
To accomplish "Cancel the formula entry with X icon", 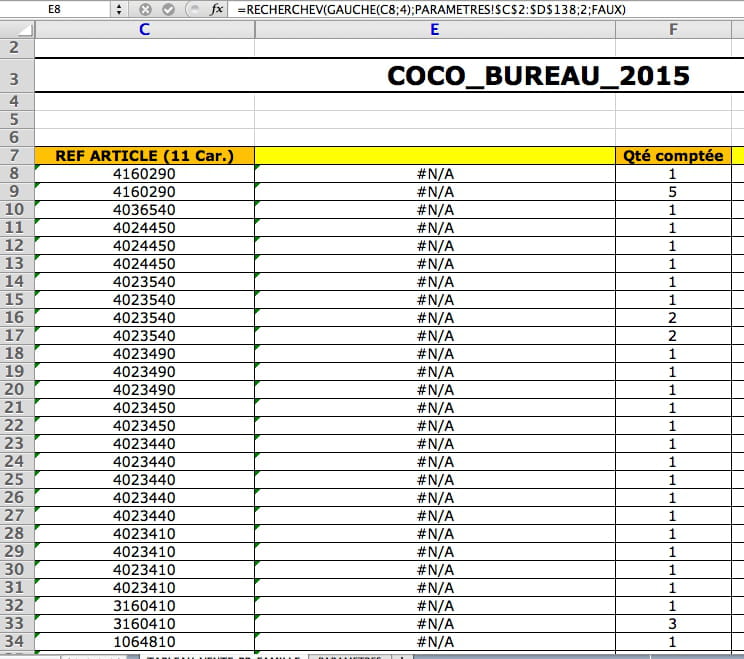I will [x=146, y=9].
